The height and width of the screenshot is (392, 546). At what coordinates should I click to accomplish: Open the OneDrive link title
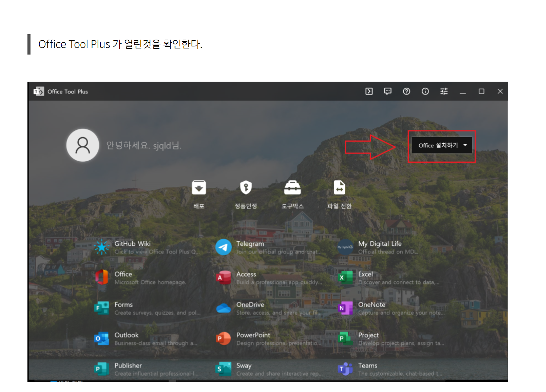250,305
